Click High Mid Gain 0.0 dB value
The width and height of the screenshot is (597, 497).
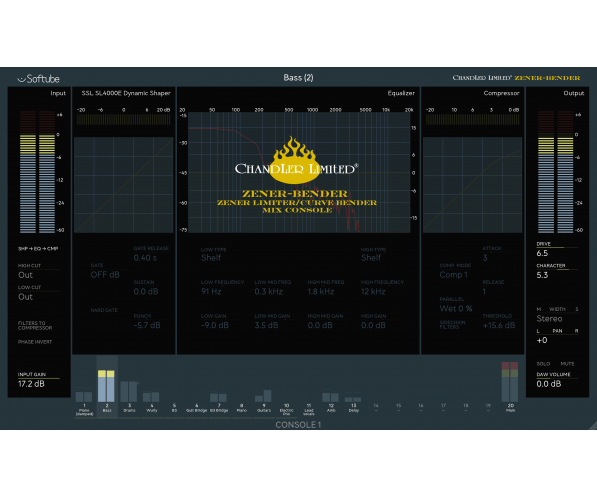click(320, 325)
